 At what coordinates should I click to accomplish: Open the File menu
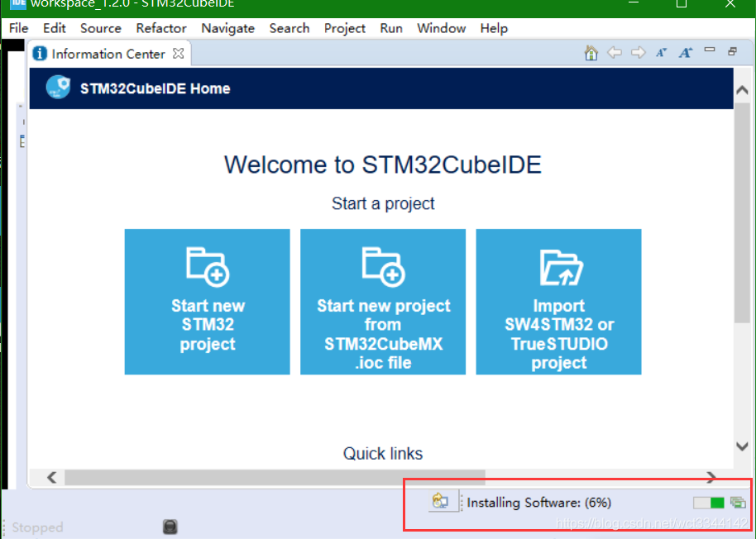coord(19,28)
